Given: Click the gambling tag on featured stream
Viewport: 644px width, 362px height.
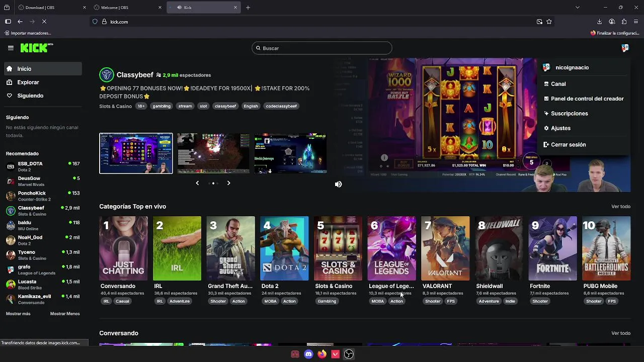Looking at the screenshot, I should pos(162,106).
